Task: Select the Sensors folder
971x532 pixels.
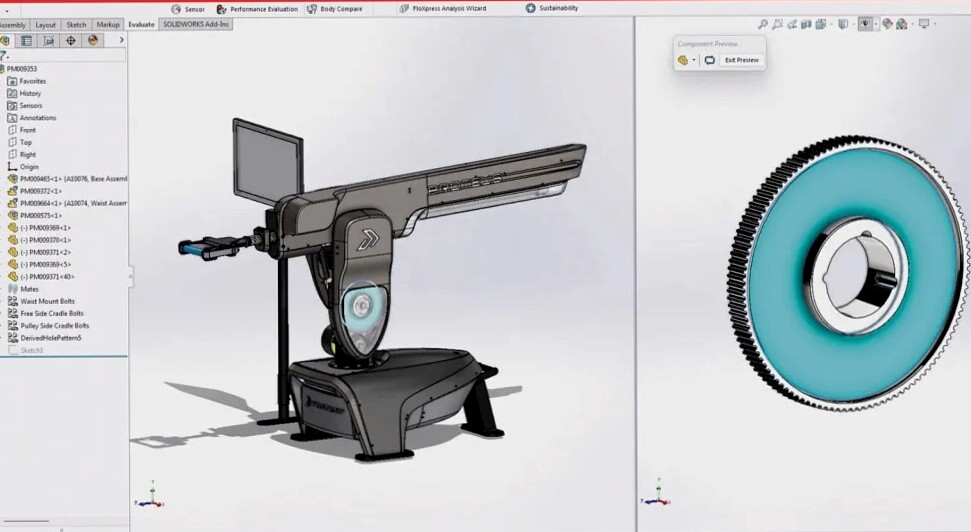Action: pos(24,106)
